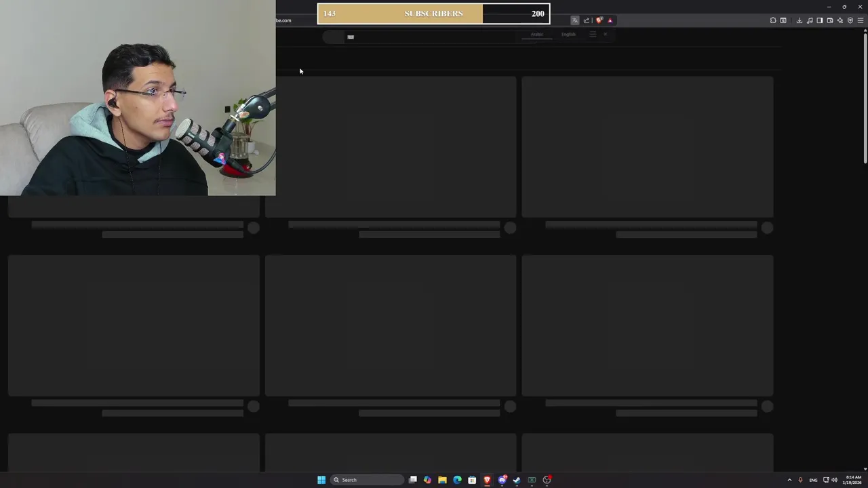Screen dimensions: 868x488
Task: Open Copilot from the taskbar
Action: pyautogui.click(x=427, y=480)
